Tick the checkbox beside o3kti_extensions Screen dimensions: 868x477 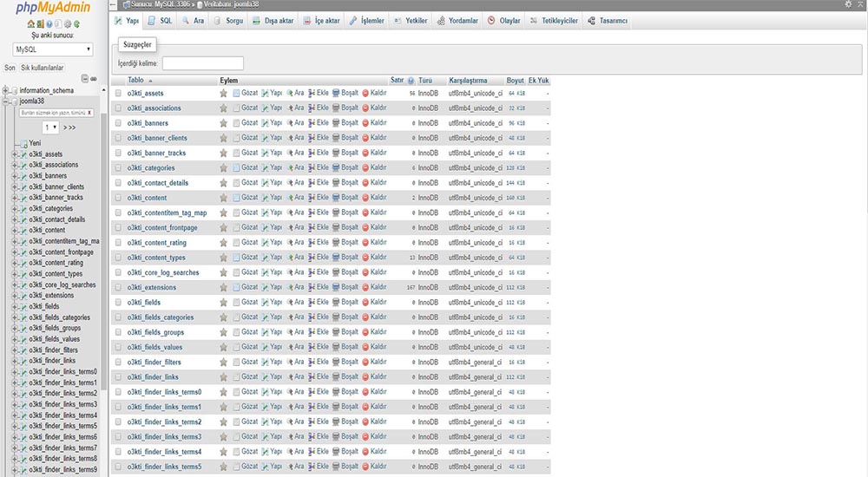(x=119, y=287)
